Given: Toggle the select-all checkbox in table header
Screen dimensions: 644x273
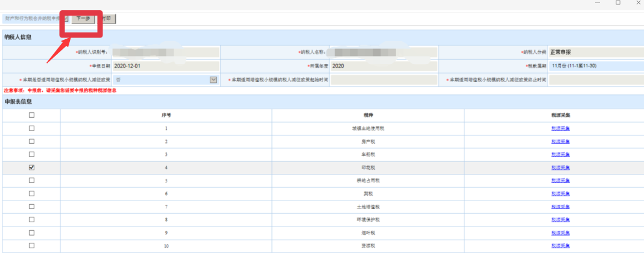Looking at the screenshot, I should point(31,115).
